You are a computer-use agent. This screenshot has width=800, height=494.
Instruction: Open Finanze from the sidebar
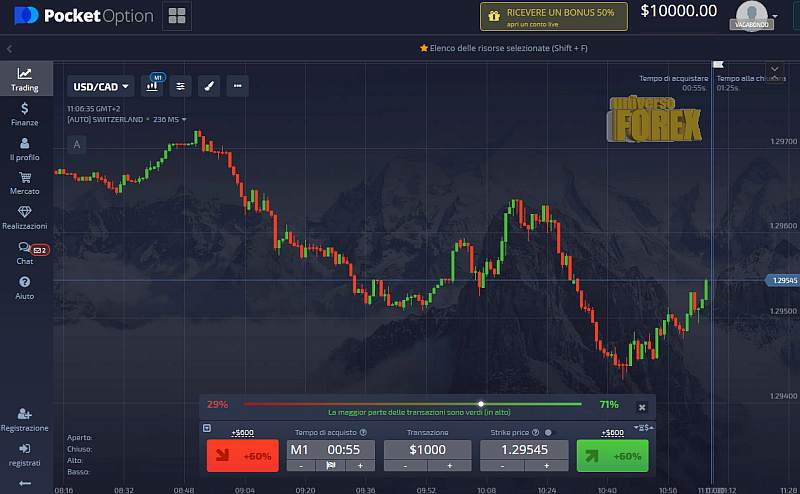(24, 113)
